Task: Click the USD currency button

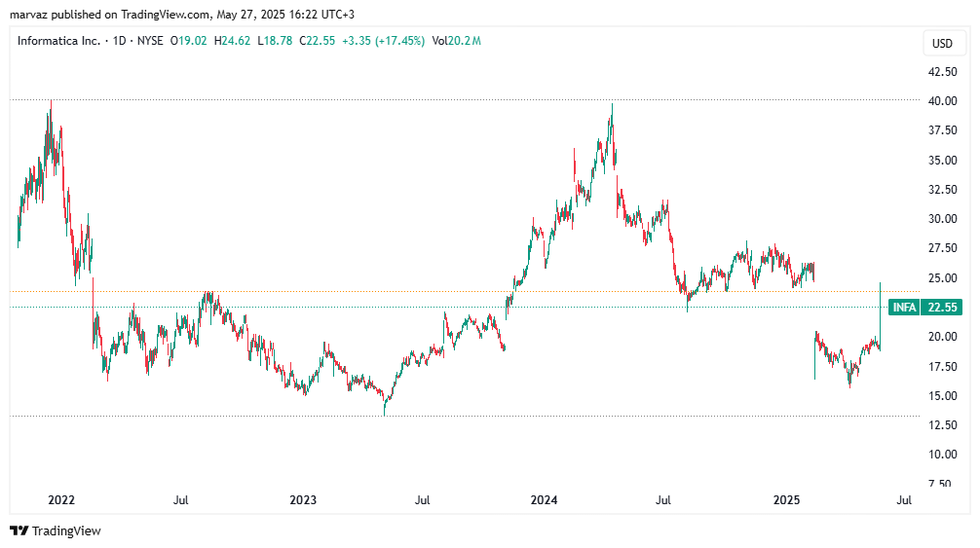Action: (943, 43)
